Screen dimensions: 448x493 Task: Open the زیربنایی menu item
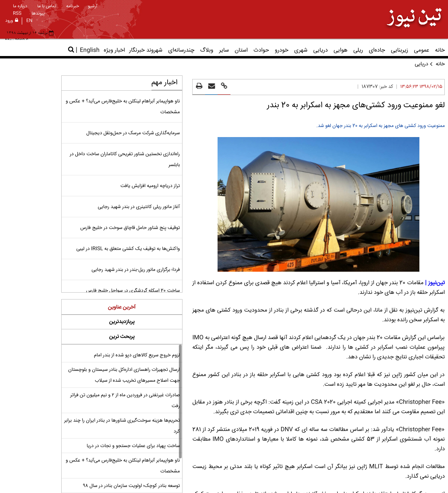400,50
